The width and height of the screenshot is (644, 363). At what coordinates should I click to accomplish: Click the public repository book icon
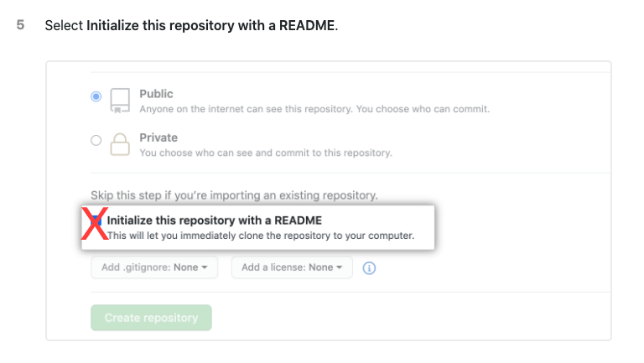click(x=121, y=100)
